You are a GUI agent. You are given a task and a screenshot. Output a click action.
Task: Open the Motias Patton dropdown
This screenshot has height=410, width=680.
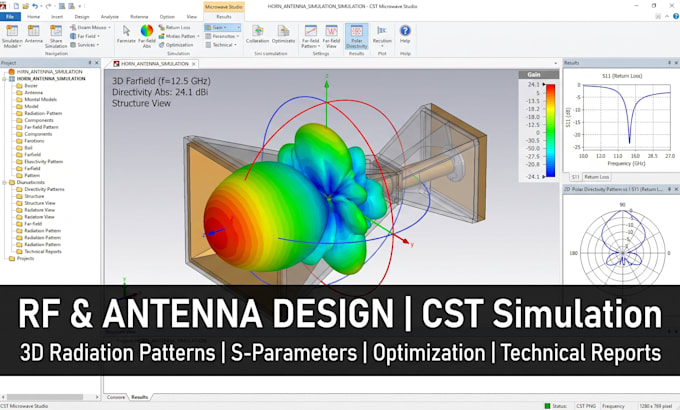coord(179,36)
